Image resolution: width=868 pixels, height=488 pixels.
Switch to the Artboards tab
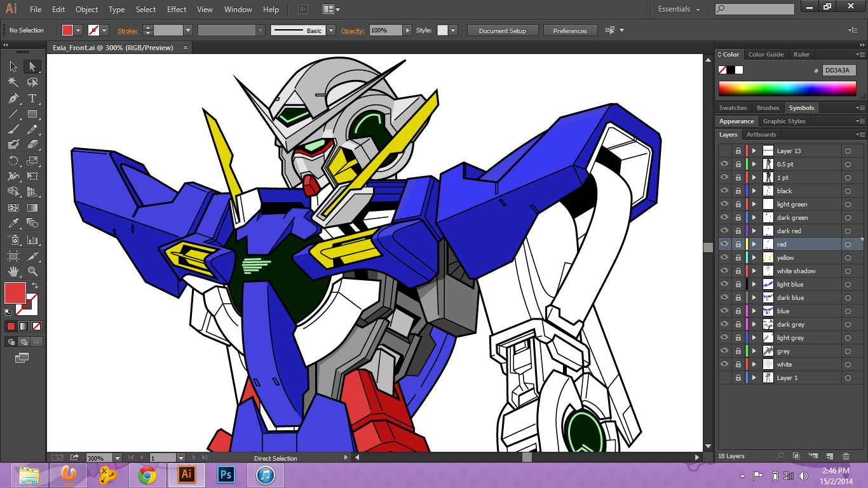click(761, 134)
